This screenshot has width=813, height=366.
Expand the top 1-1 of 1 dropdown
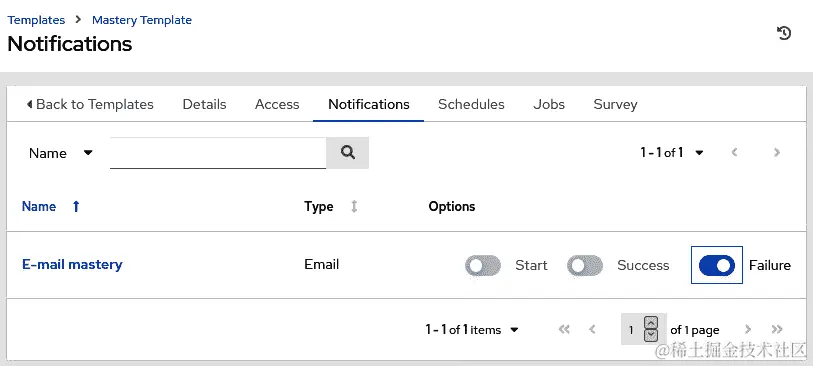671,152
